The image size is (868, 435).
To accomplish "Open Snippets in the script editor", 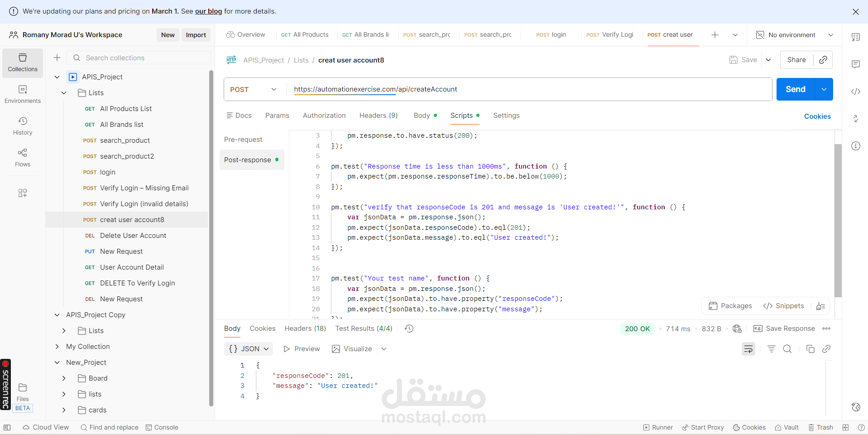I will (783, 306).
